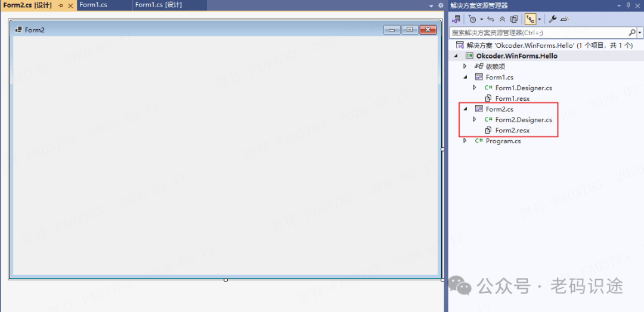644x312 pixels.
Task: Collapse all items in Solution Explorer
Action: (502, 19)
